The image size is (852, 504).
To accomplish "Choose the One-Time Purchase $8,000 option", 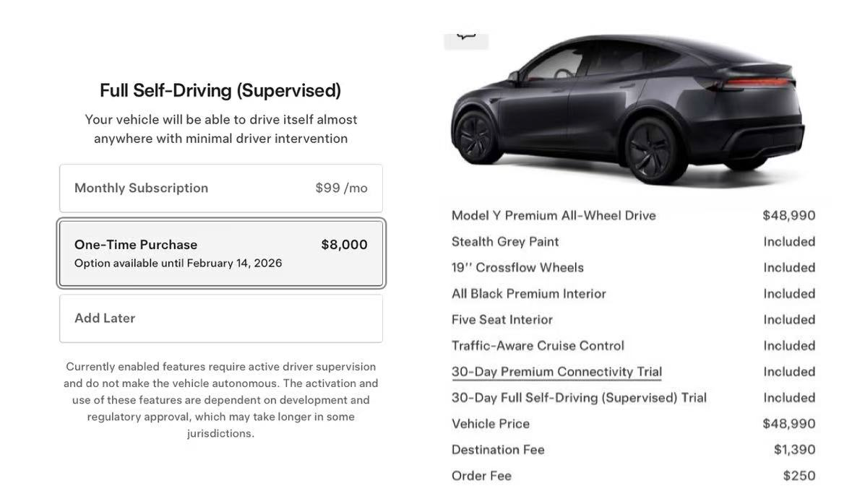I will [220, 253].
